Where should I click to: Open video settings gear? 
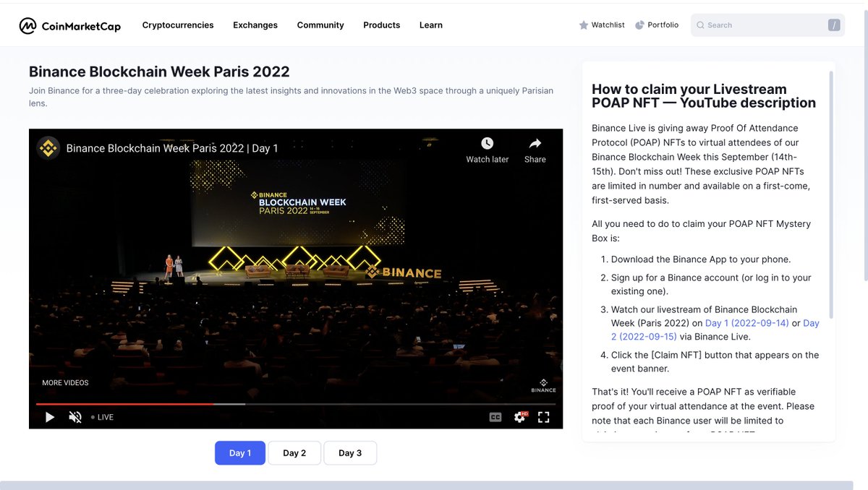[x=520, y=417]
